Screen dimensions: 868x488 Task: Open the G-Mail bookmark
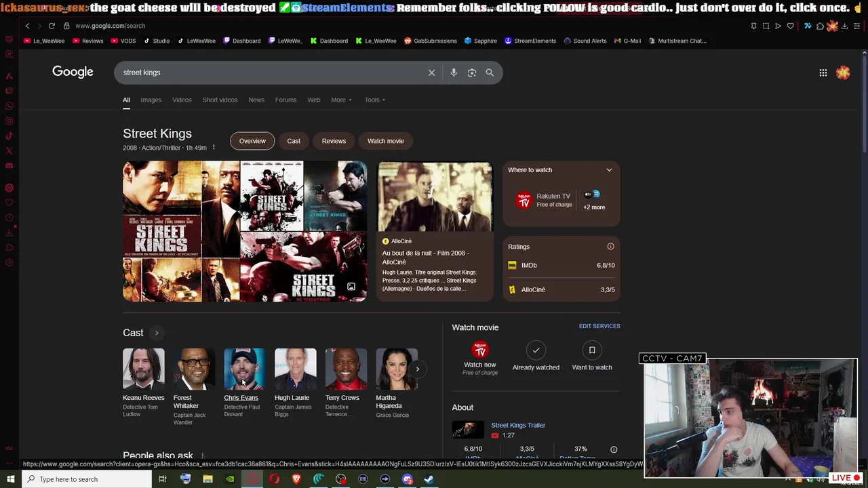(x=627, y=41)
